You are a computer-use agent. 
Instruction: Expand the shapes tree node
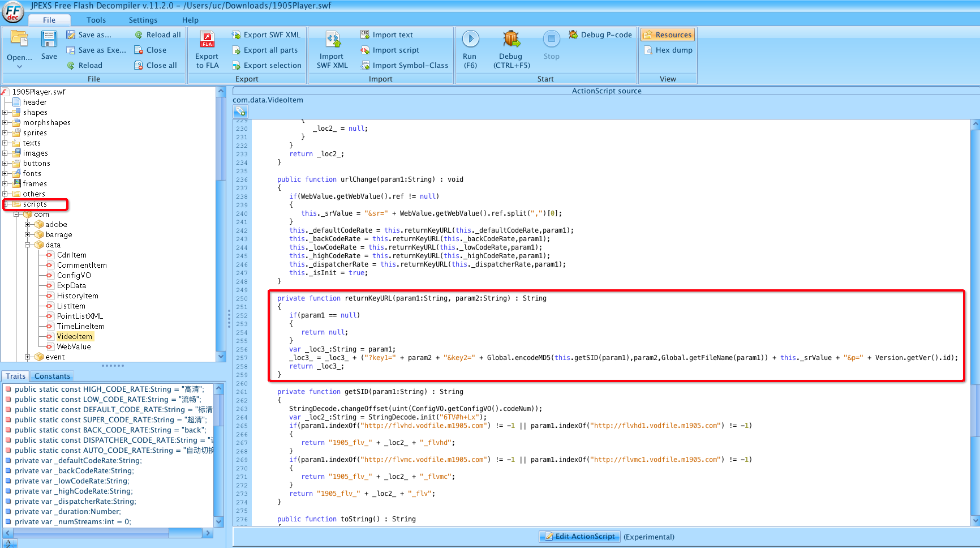coord(5,112)
